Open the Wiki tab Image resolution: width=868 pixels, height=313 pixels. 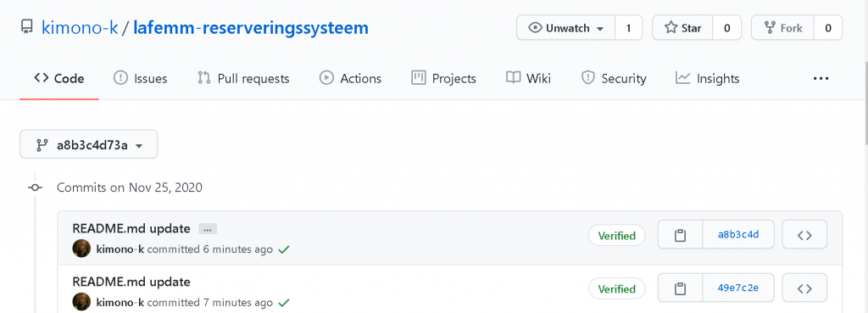[529, 79]
